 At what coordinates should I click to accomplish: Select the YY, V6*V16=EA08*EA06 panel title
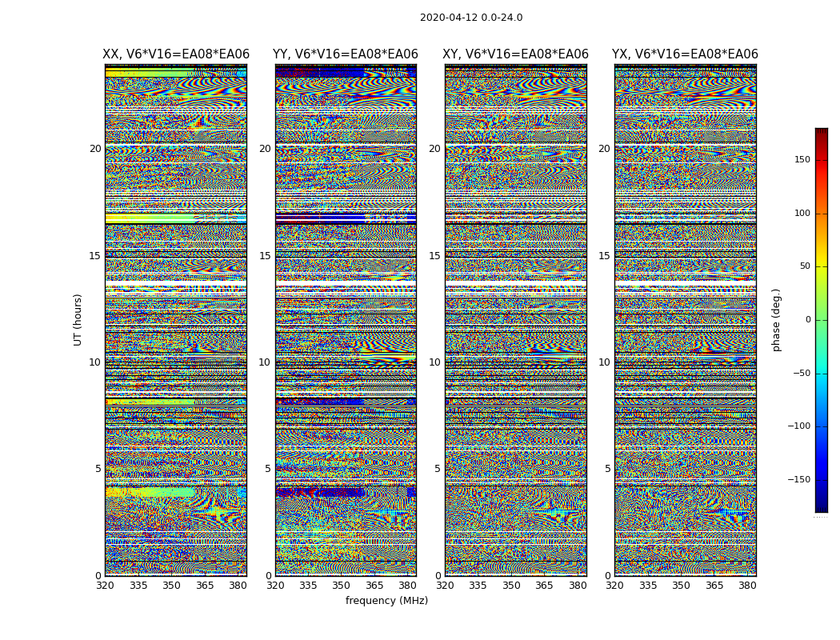click(346, 54)
